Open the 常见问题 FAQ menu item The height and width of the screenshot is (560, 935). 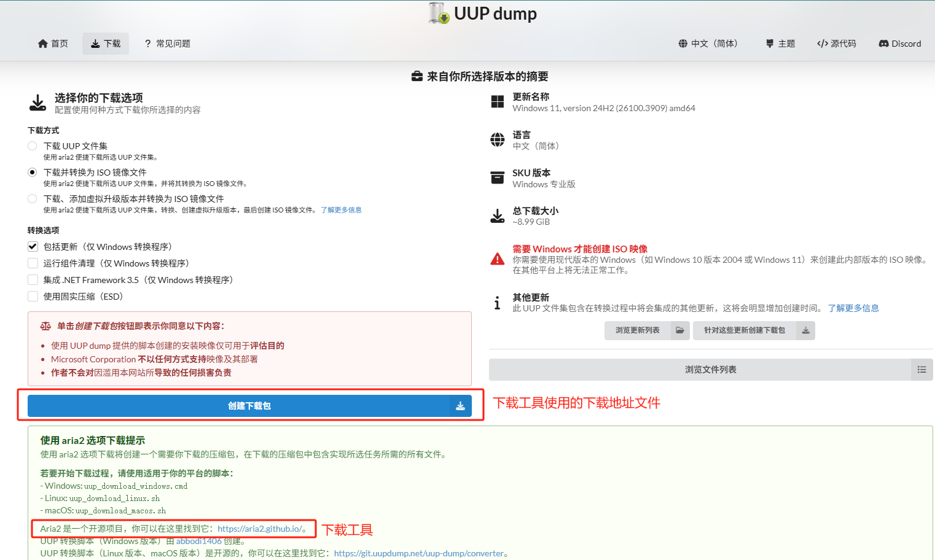pos(167,44)
